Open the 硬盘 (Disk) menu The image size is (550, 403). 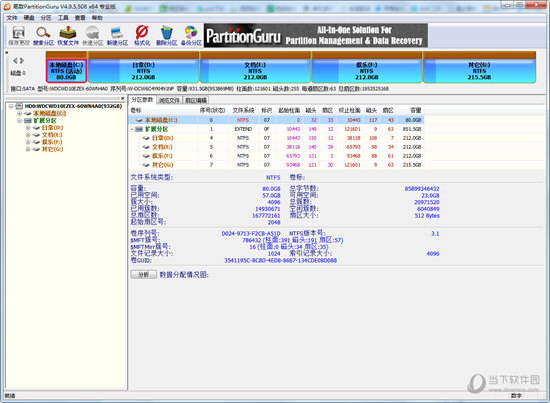[x=29, y=18]
